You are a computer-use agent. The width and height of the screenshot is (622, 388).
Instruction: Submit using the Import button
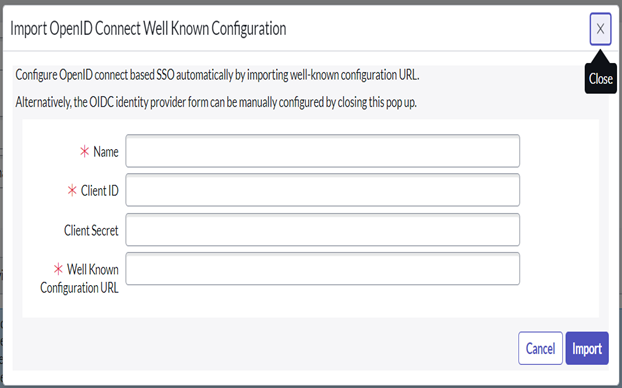587,348
